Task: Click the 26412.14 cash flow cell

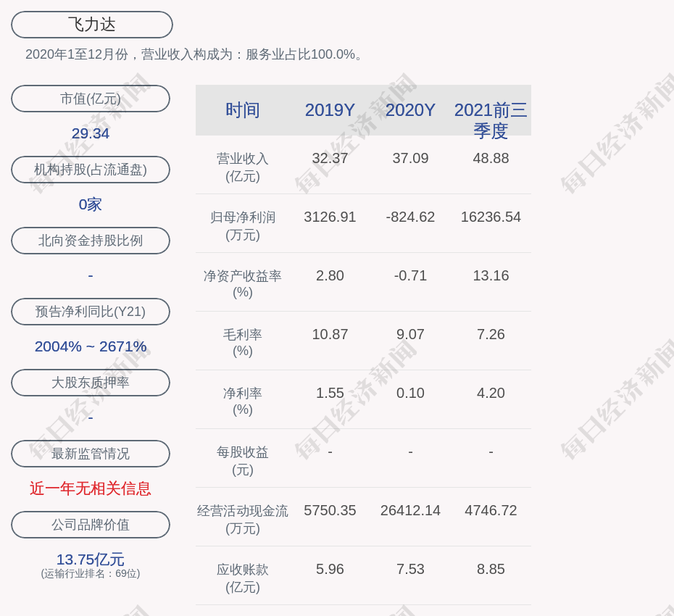Action: [410, 510]
